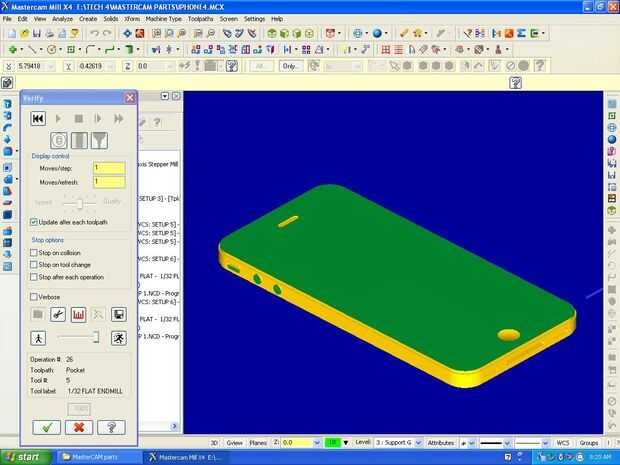Image resolution: width=620 pixels, height=465 pixels.
Task: Open the Operations Manager panel dropdown arrow
Action: 165,96
